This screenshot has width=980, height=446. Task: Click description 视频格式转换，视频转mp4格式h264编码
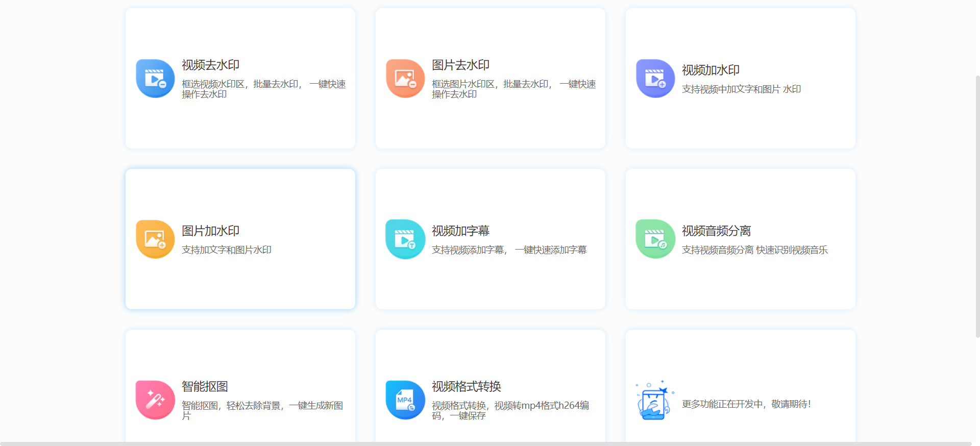click(510, 411)
